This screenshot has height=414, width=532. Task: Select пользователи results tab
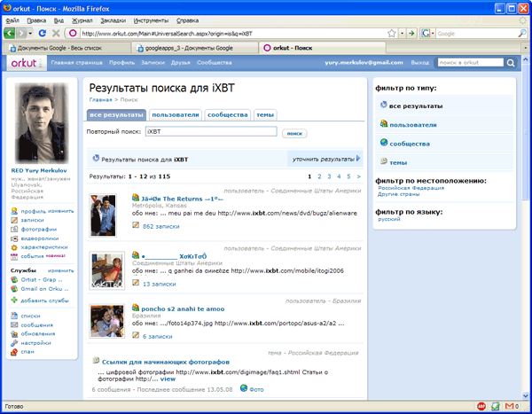[x=176, y=115]
